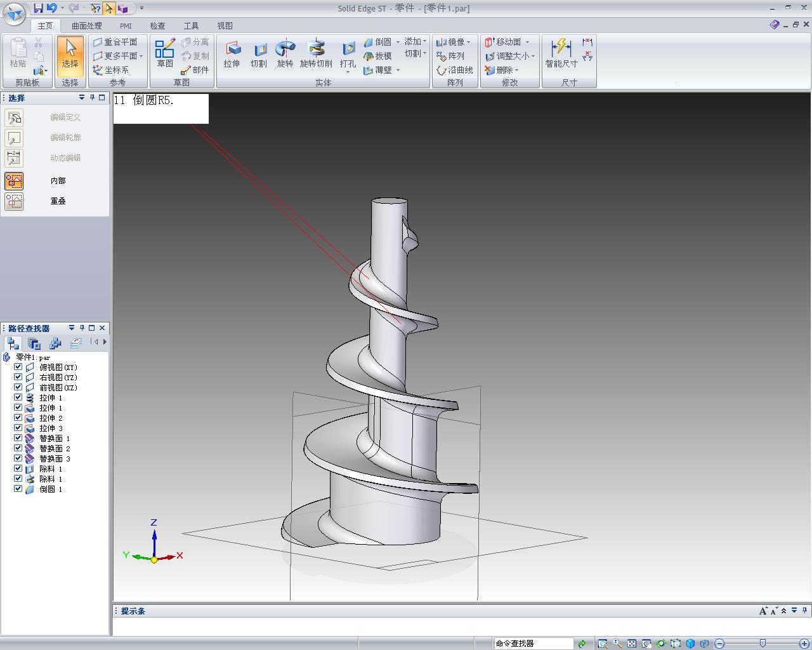The image size is (812, 650).
Task: Undo the last action
Action: 51,8
